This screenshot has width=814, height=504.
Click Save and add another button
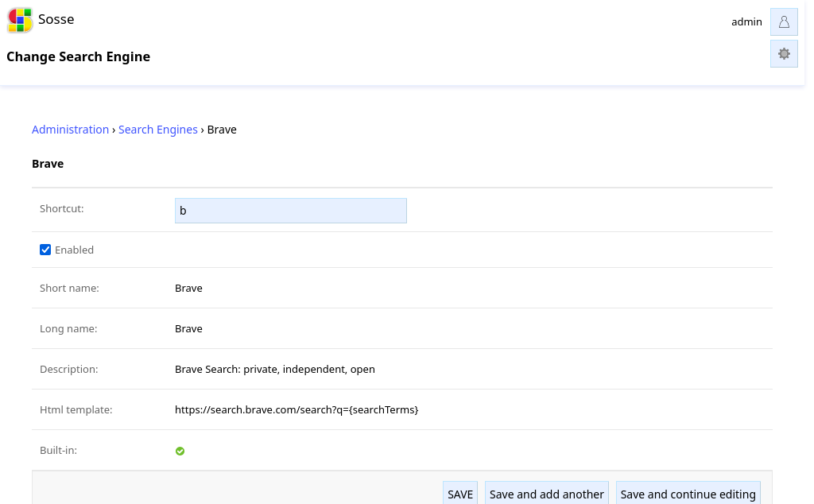tap(547, 494)
